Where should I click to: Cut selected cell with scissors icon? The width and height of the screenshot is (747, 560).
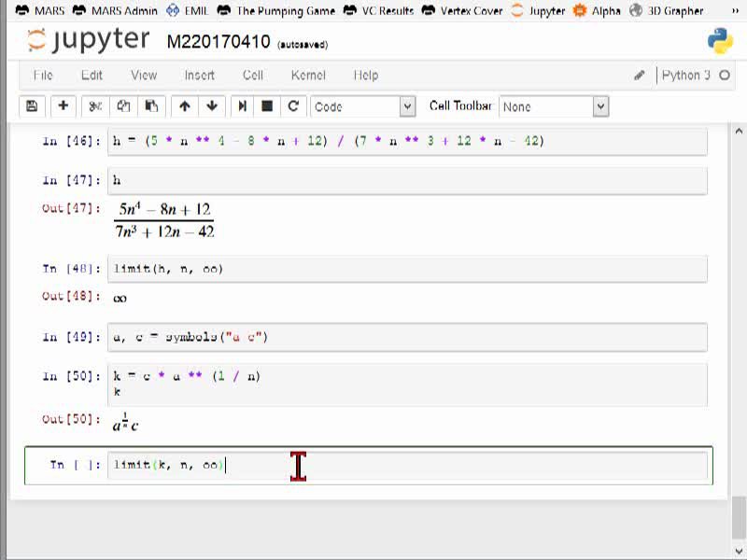95,106
